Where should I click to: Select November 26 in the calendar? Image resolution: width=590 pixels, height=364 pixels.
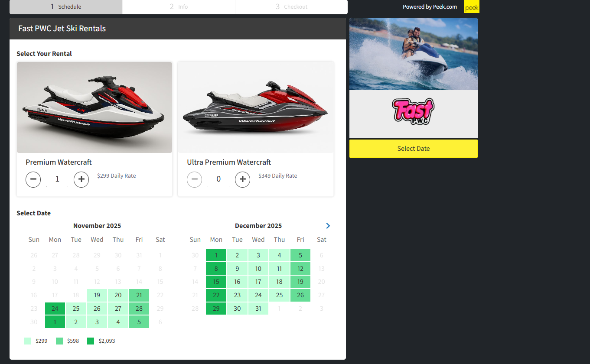(97, 309)
